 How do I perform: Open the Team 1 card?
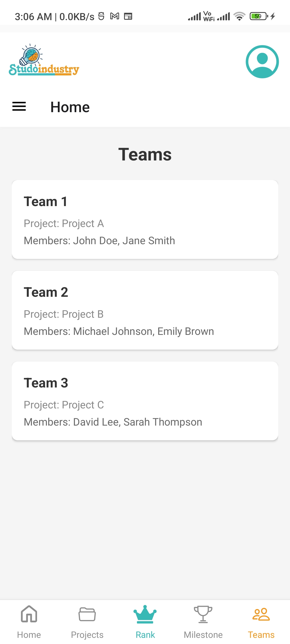145,219
